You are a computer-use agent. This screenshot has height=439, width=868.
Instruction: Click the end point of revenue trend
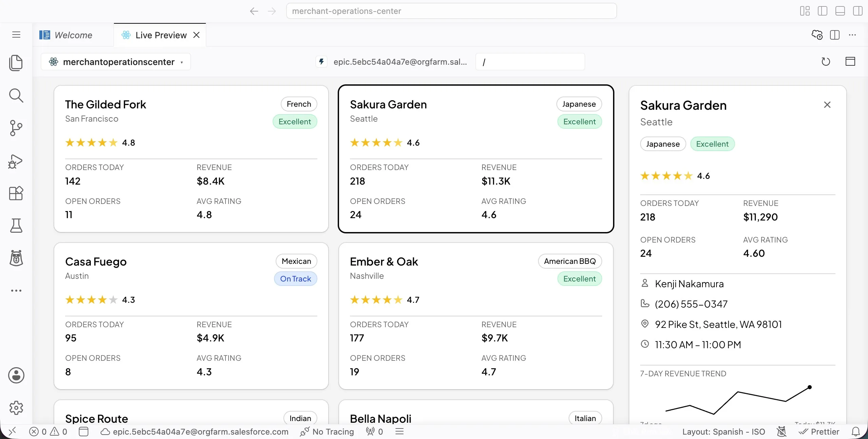pos(810,387)
